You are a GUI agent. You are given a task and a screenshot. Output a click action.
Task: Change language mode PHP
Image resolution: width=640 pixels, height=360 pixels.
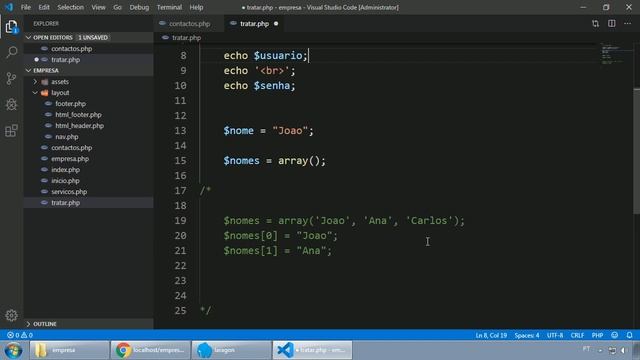pyautogui.click(x=597, y=335)
